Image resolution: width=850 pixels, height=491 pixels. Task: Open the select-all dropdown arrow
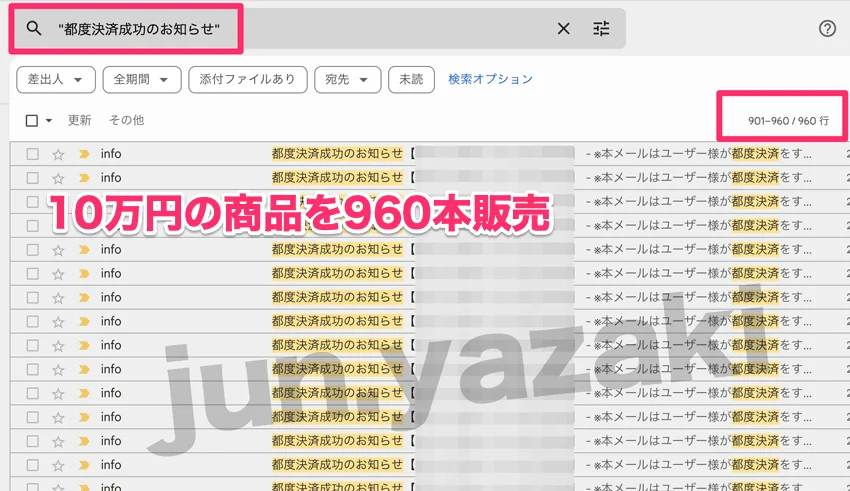pos(49,120)
